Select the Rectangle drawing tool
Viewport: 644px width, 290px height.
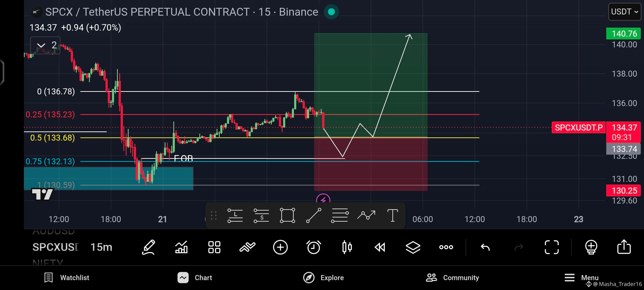(287, 215)
